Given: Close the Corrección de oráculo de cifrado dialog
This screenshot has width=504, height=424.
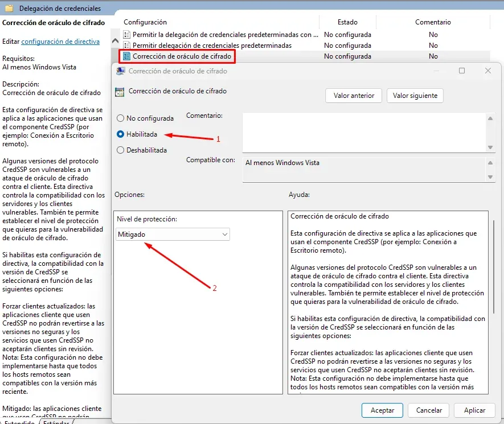Looking at the screenshot, I should click(488, 71).
